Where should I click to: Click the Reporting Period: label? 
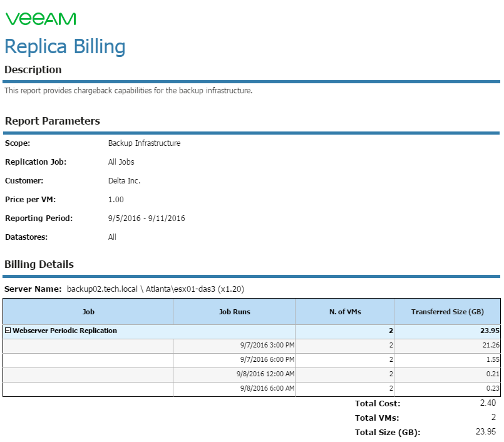click(39, 218)
